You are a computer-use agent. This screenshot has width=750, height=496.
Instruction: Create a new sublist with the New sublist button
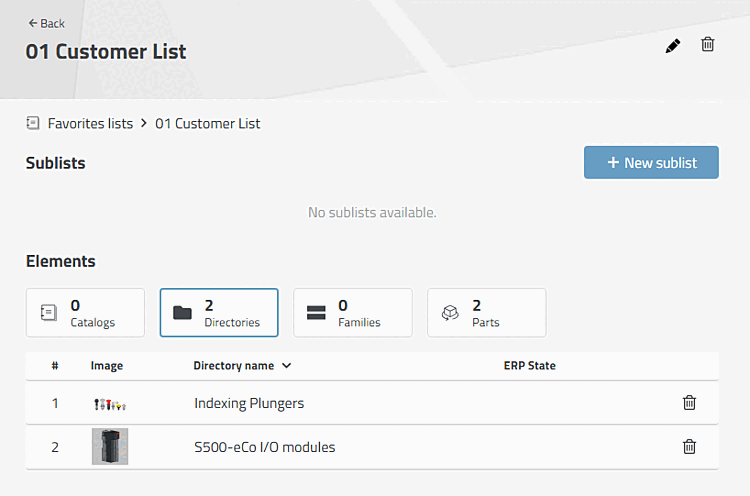651,163
